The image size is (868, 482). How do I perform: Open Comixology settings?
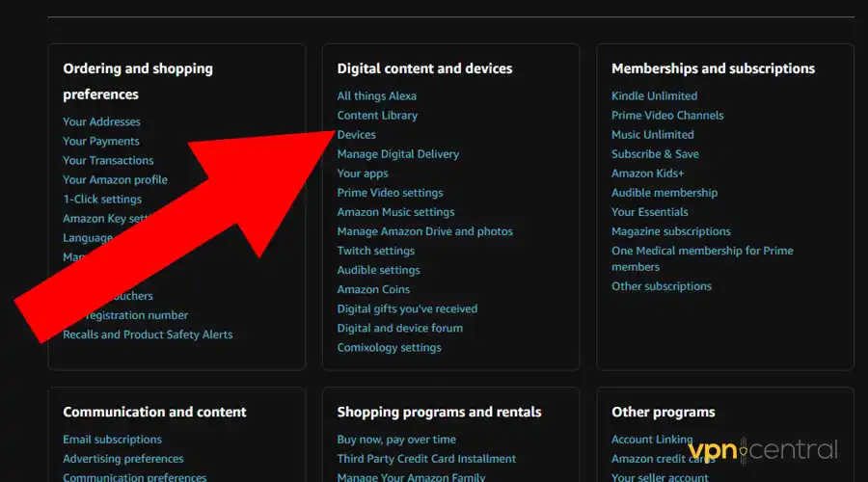389,347
